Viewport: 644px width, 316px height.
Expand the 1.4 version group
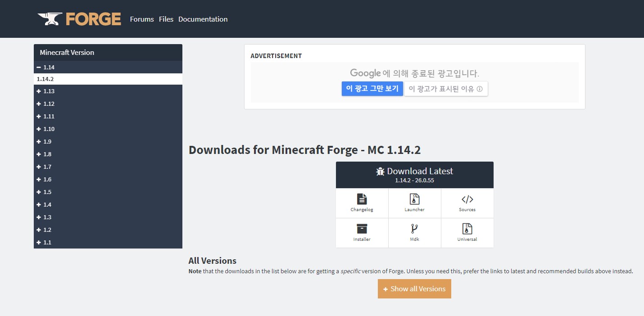tap(108, 205)
